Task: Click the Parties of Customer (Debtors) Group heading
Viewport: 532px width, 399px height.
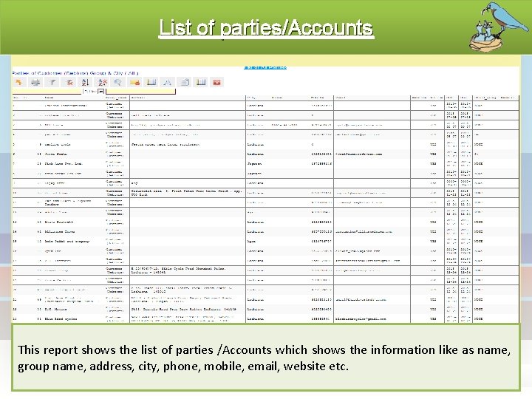Action: tap(75, 73)
